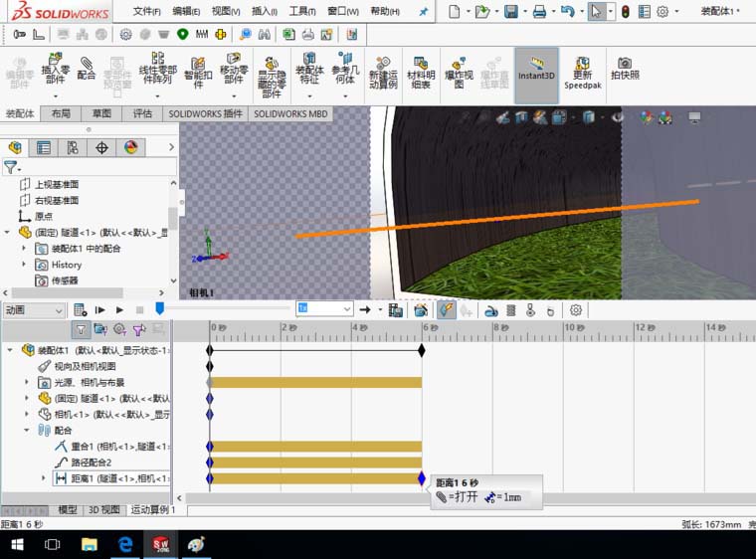
Task: Open the 动画 study type dropdown
Action: (35, 310)
